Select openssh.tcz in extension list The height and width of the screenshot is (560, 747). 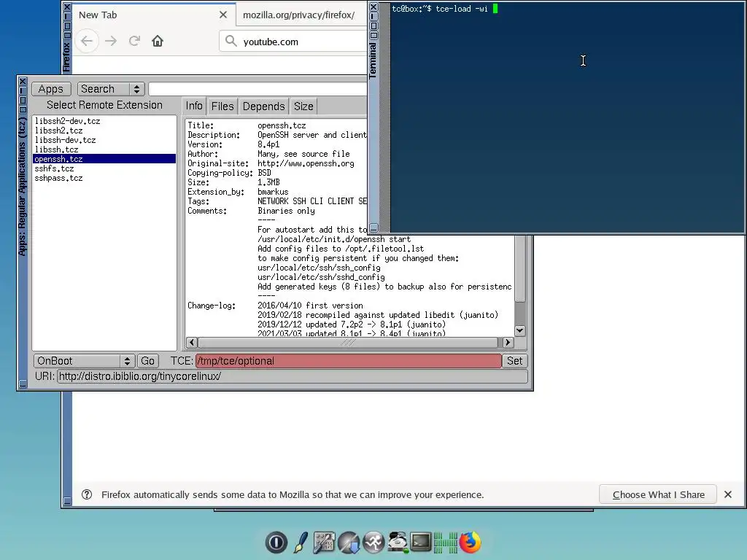coord(104,159)
